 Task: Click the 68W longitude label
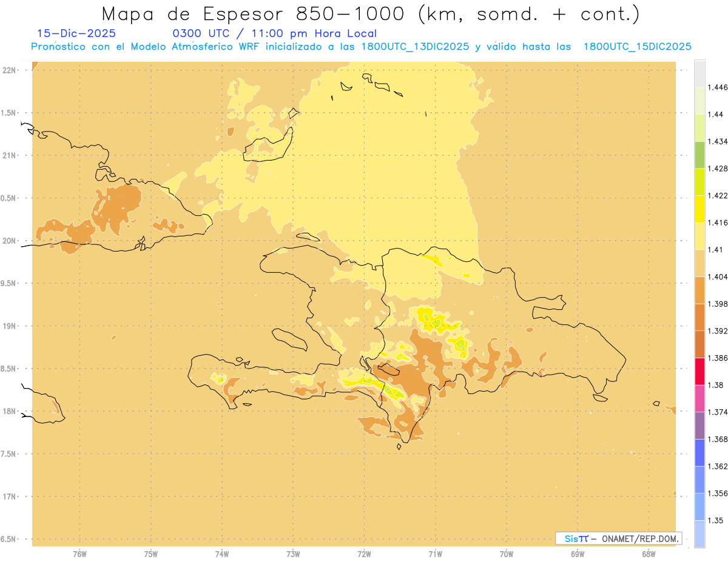coord(649,553)
